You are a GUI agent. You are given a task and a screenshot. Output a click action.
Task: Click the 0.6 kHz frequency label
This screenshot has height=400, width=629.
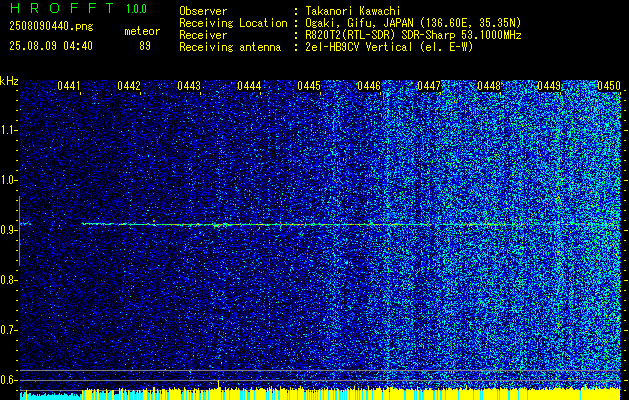(x=9, y=380)
